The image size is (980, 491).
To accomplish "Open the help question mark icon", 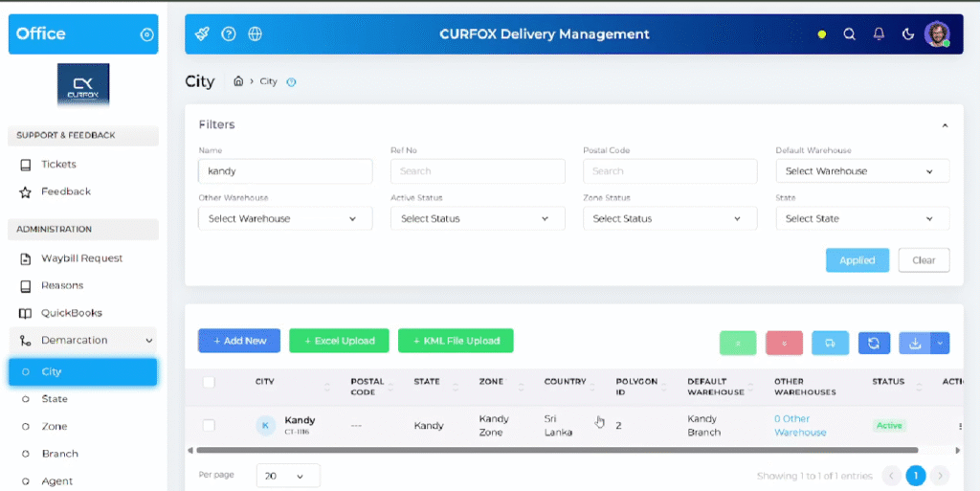I will click(229, 34).
